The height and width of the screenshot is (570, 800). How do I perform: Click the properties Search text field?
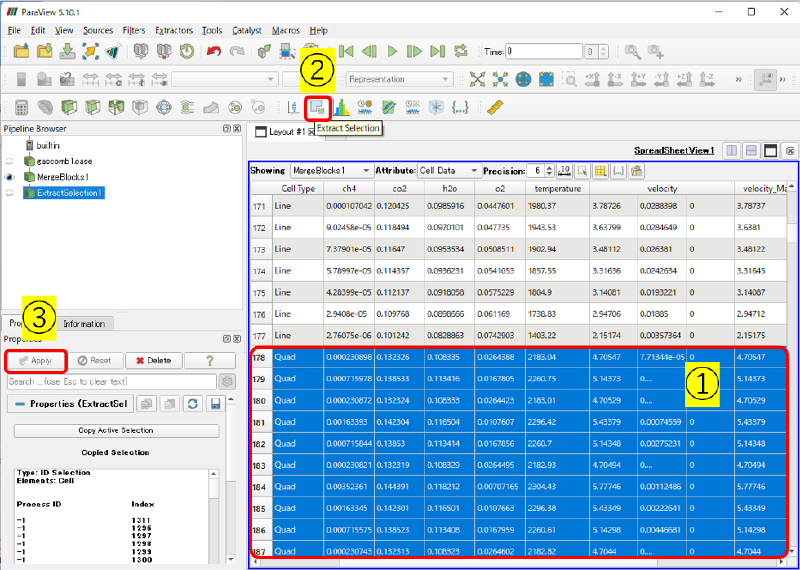pyautogui.click(x=110, y=382)
